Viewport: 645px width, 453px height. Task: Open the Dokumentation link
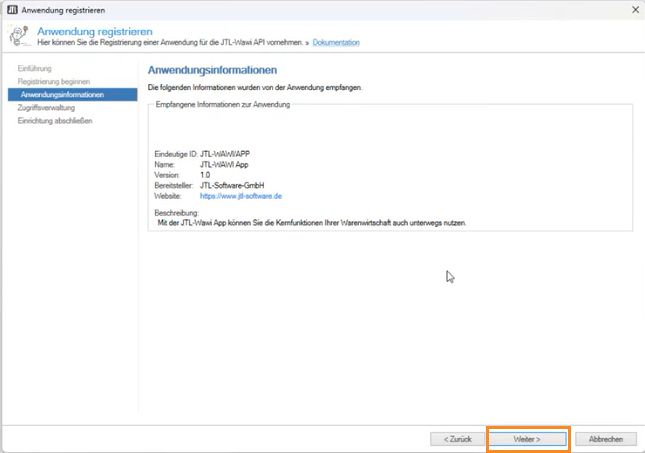click(x=336, y=43)
